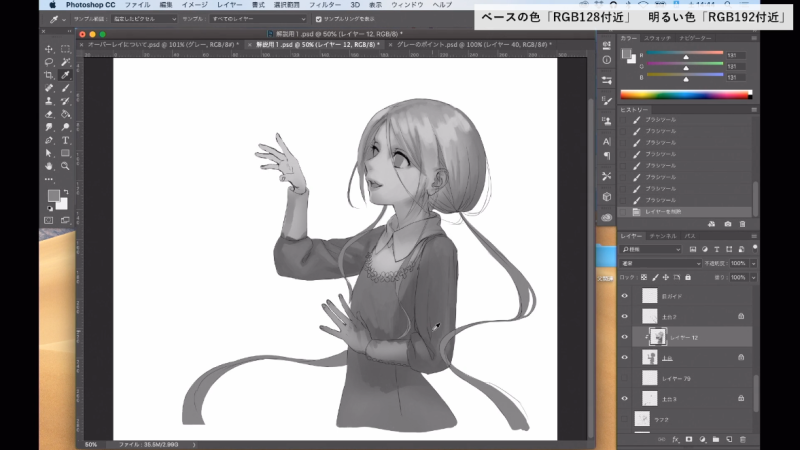Open the layer blend mode dropdown
The width and height of the screenshot is (800, 450).
[661, 263]
